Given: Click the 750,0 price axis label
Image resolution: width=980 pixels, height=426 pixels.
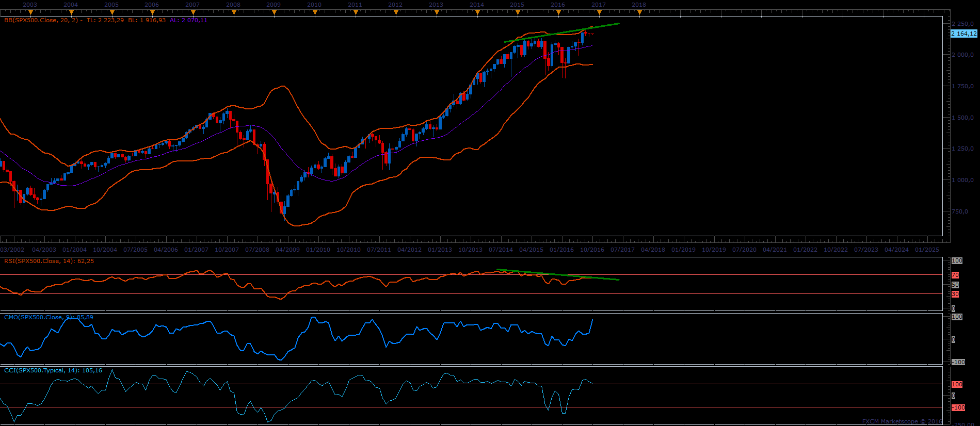Looking at the screenshot, I should pyautogui.click(x=960, y=211).
